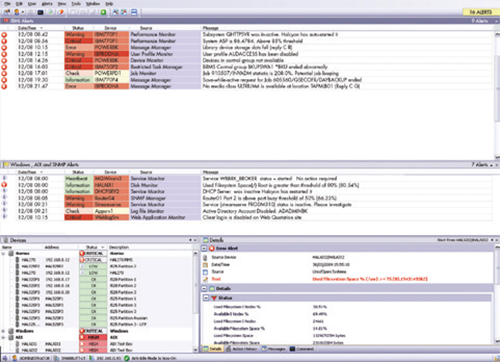Click the Windows, AIX and SNMP Alerts panel flag icon
500x362 pixels.
point(6,165)
